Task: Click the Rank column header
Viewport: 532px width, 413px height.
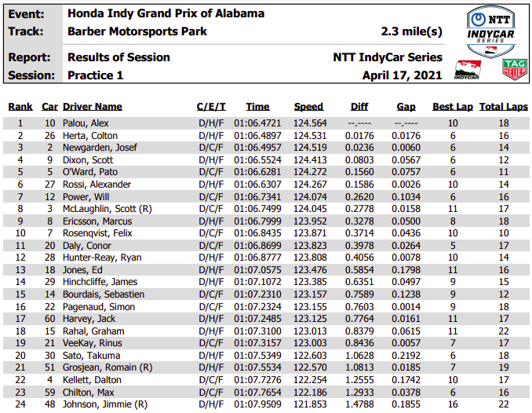Action: (20, 107)
